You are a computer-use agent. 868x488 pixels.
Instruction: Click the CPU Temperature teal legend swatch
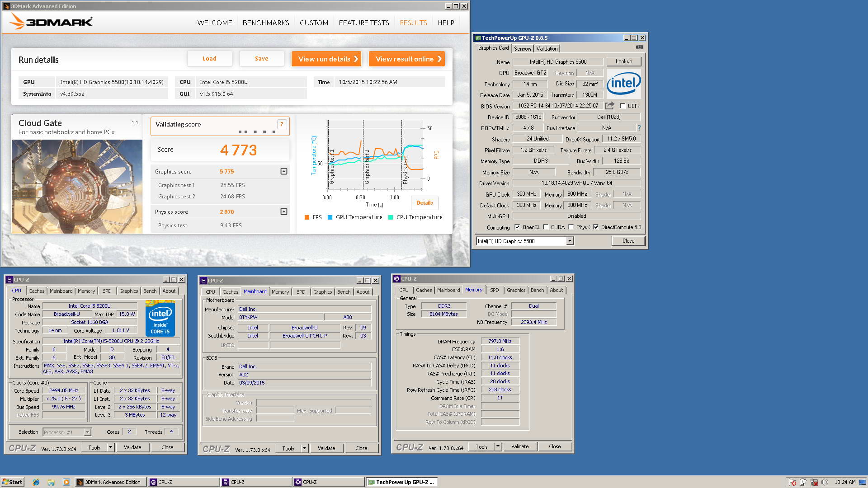[x=391, y=217]
